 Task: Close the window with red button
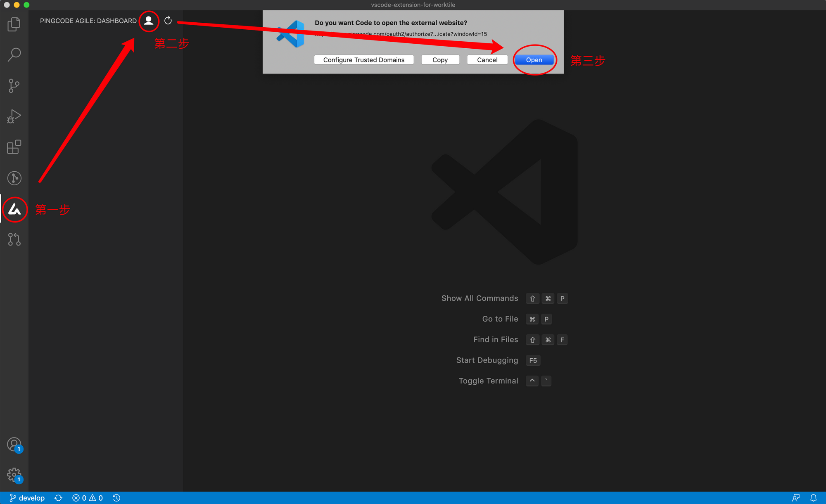[x=7, y=5]
